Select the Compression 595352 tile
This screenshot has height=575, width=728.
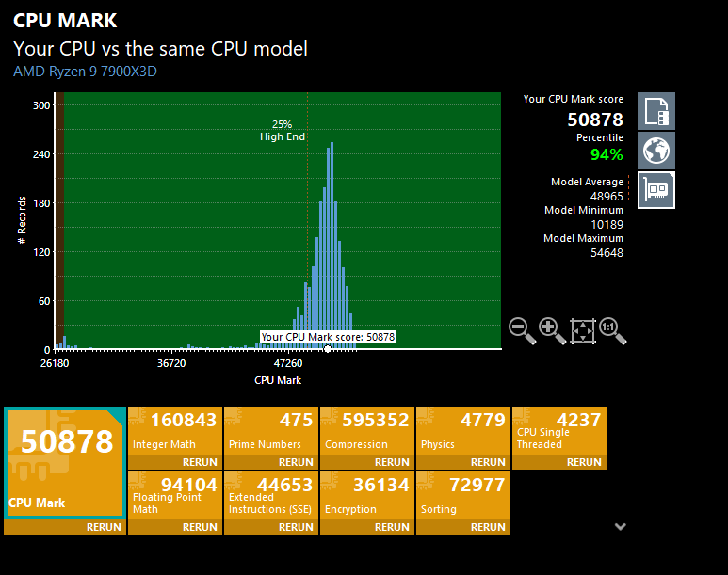pyautogui.click(x=367, y=431)
